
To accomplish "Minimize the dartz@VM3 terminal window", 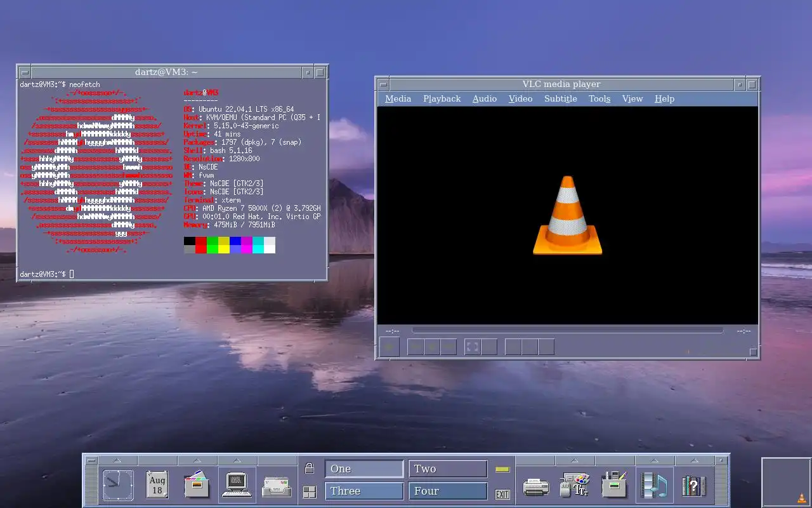I will point(308,72).
